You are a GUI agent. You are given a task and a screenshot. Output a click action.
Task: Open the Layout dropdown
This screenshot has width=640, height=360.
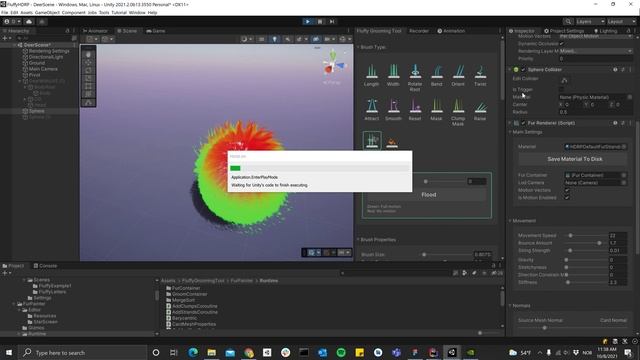[621, 22]
